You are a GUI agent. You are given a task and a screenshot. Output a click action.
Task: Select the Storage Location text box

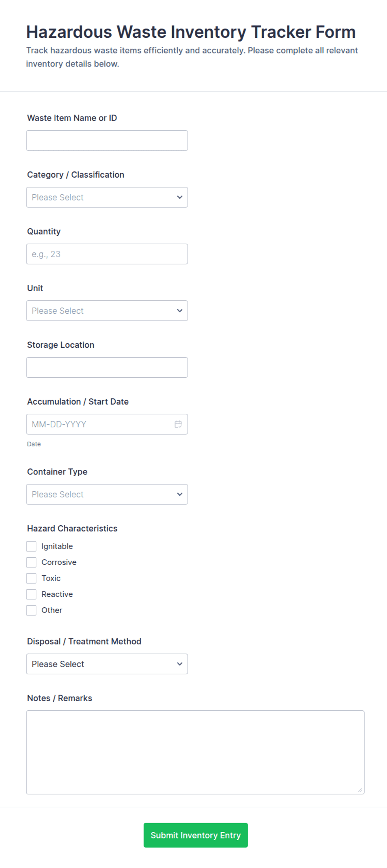[107, 367]
